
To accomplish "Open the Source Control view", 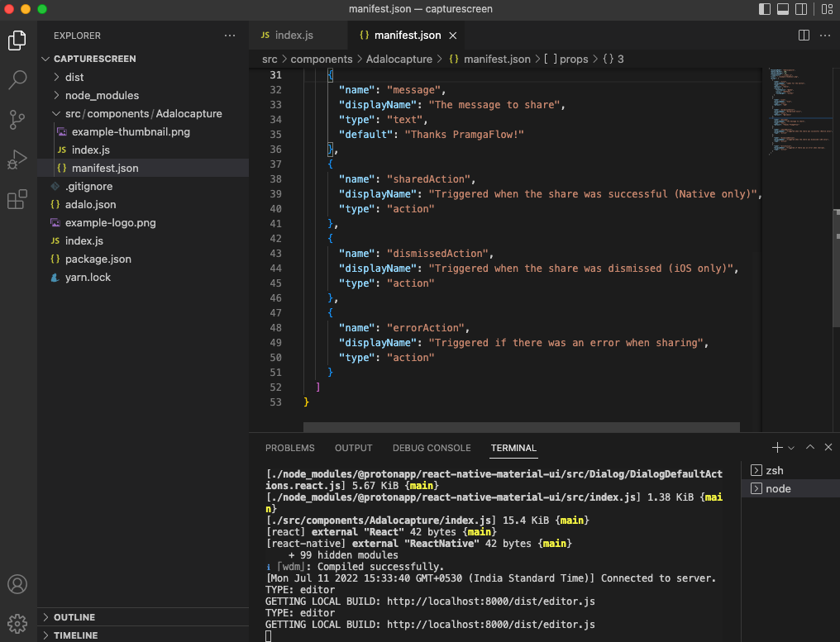I will (x=17, y=120).
